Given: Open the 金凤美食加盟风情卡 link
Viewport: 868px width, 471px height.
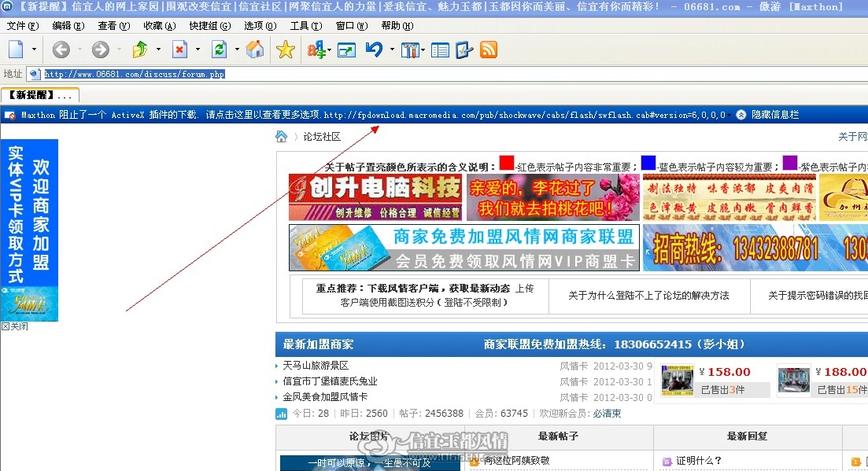Looking at the screenshot, I should coord(325,396).
